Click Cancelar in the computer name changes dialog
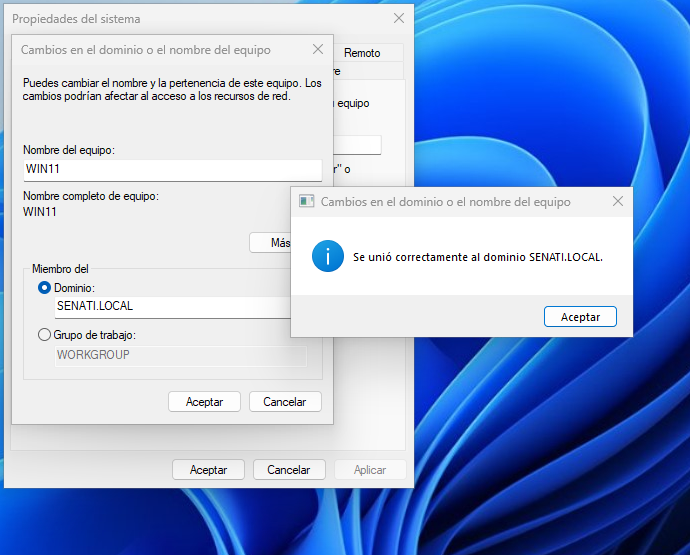Viewport: 690px width, 555px height. tap(285, 401)
